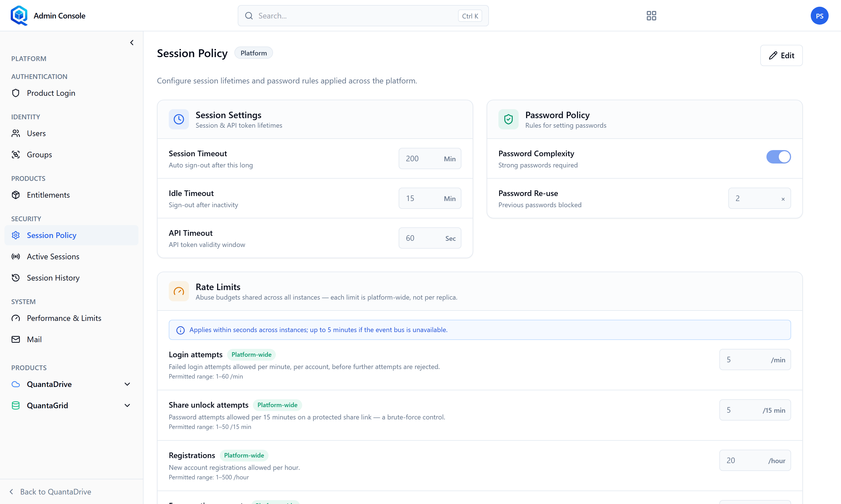The image size is (841, 504).
Task: Click the PS user avatar
Action: (819, 16)
